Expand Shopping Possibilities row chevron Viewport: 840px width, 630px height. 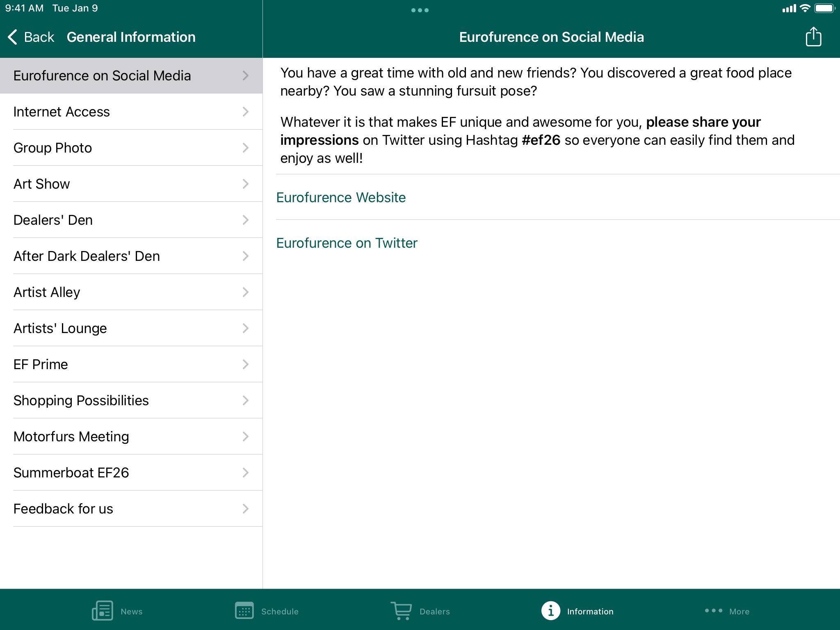pyautogui.click(x=246, y=400)
